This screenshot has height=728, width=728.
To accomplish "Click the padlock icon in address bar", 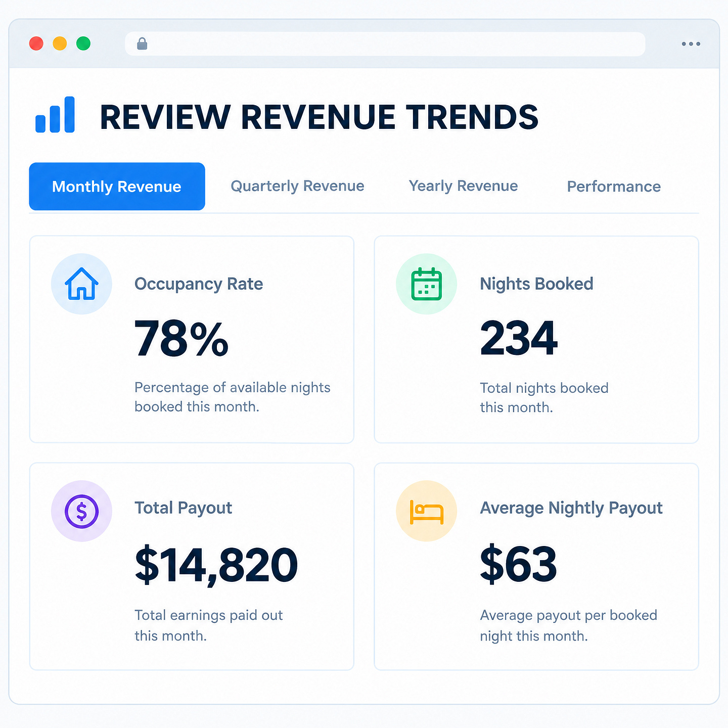I will (x=142, y=44).
